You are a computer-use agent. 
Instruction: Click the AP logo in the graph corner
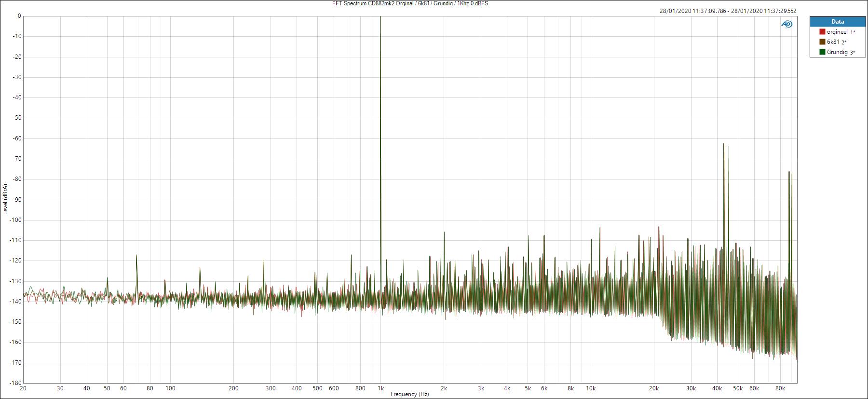[x=787, y=24]
